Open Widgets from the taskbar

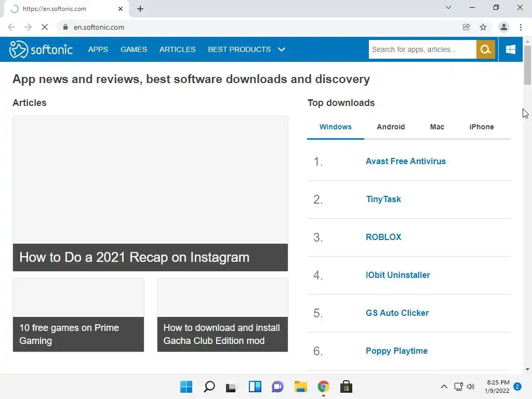[x=255, y=387]
